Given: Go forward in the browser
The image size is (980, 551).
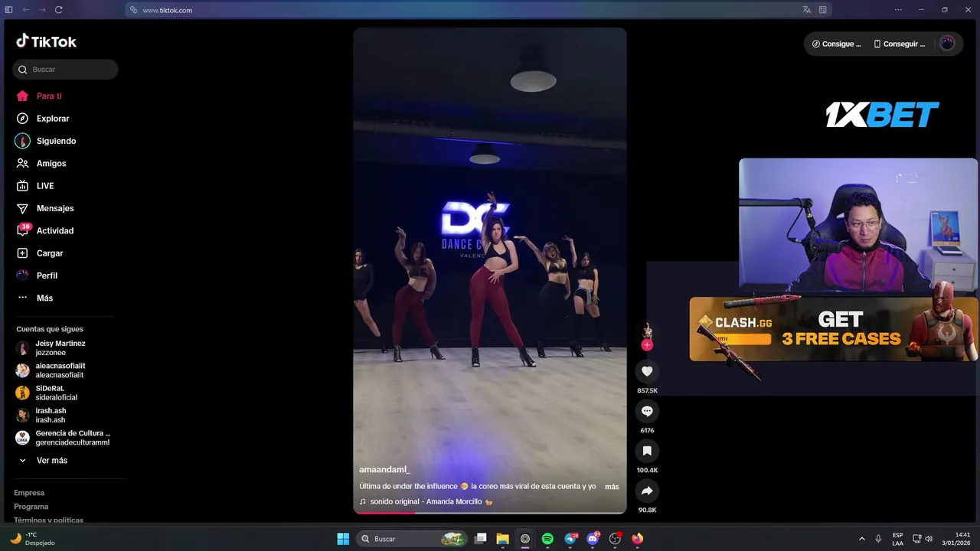Looking at the screenshot, I should tap(41, 10).
